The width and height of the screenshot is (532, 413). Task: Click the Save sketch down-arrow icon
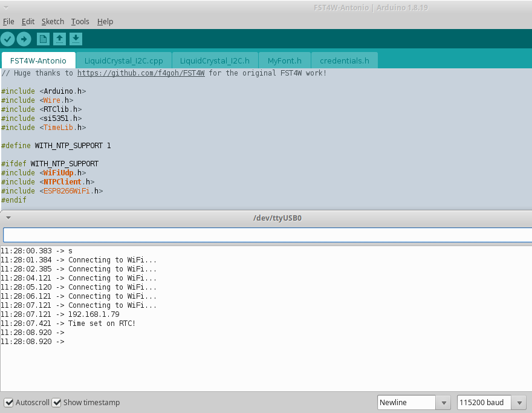[76, 39]
